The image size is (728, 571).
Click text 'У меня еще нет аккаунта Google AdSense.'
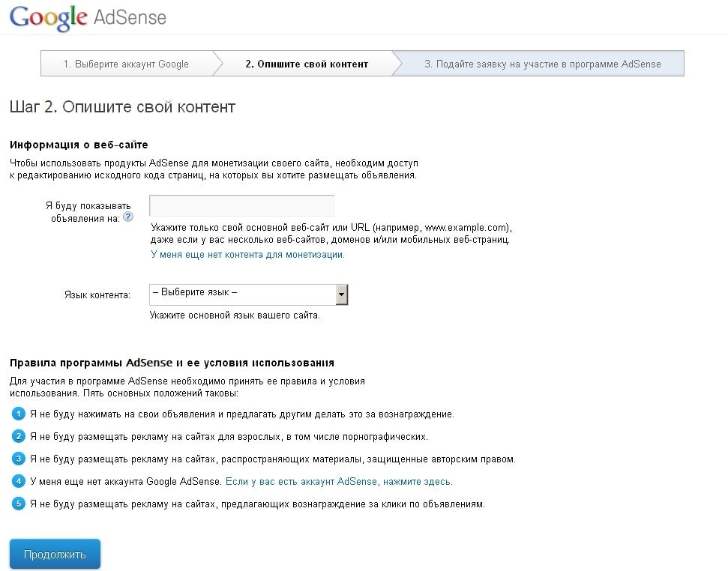(x=125, y=482)
